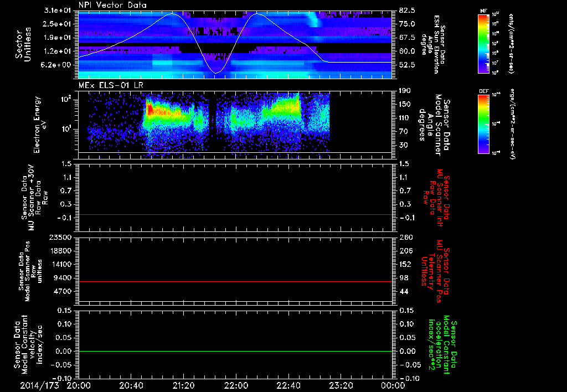Viewport: 567px width, 392px height.
Task: Click the 98 telemetry tick value
Action: (x=404, y=278)
